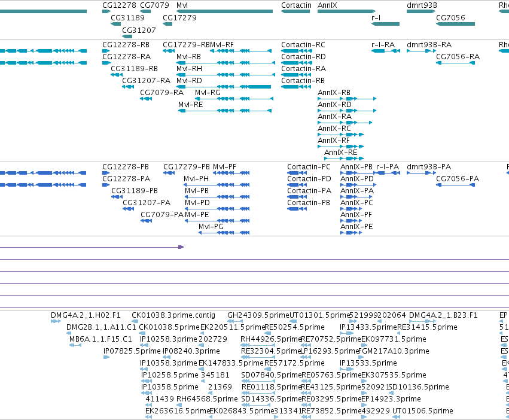Select EST DMG4A.2_1.H02.F1
This screenshot has width=509, height=420.
click(x=86, y=315)
